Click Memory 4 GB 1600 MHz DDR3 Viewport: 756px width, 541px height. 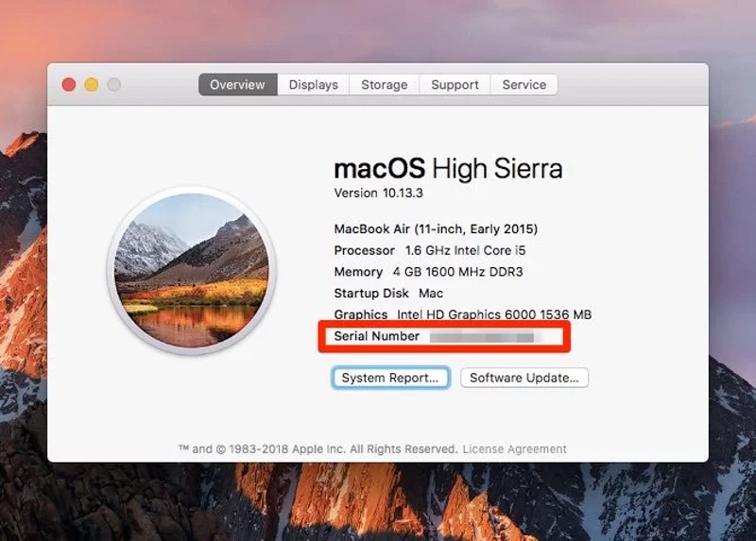coord(428,272)
